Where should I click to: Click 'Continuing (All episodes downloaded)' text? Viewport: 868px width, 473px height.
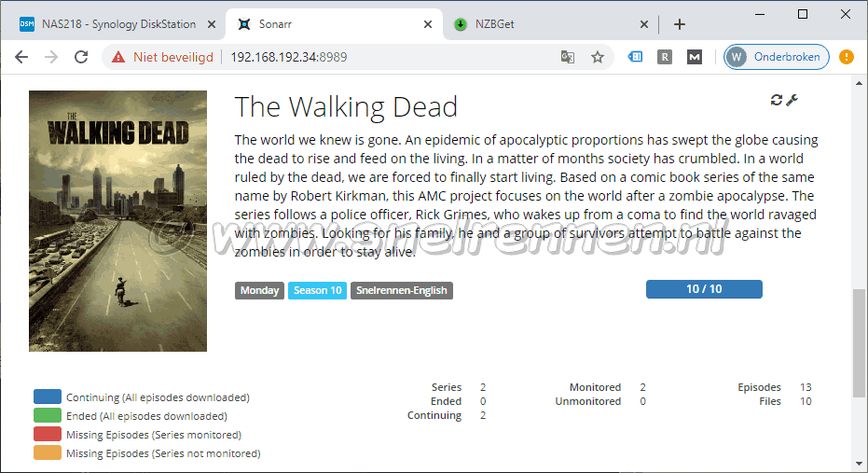[x=158, y=397]
